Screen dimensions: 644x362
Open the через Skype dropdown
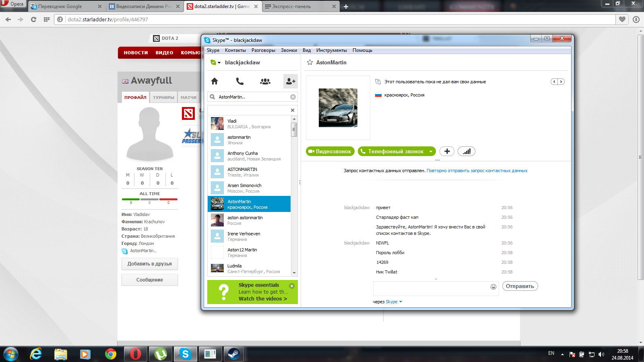click(x=394, y=302)
